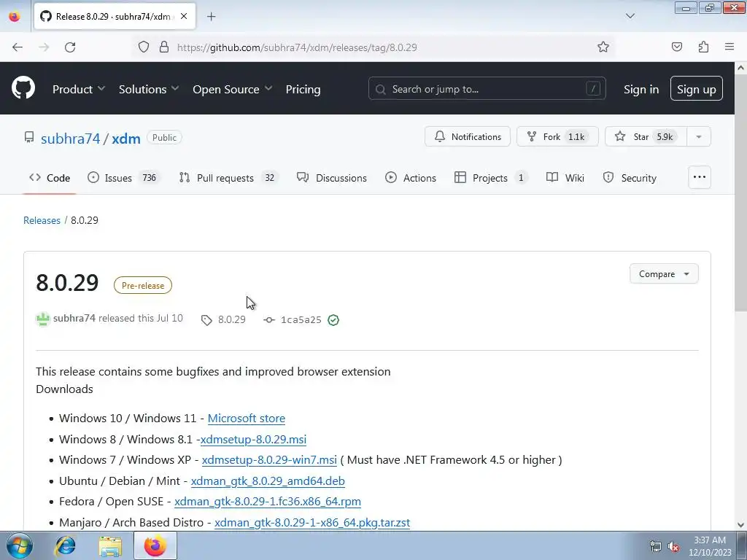Launch Internet Explorer from taskbar
This screenshot has width=747, height=560.
point(65,545)
